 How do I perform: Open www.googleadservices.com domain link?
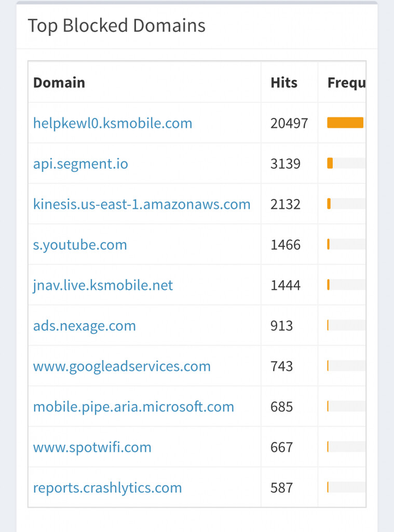point(121,366)
